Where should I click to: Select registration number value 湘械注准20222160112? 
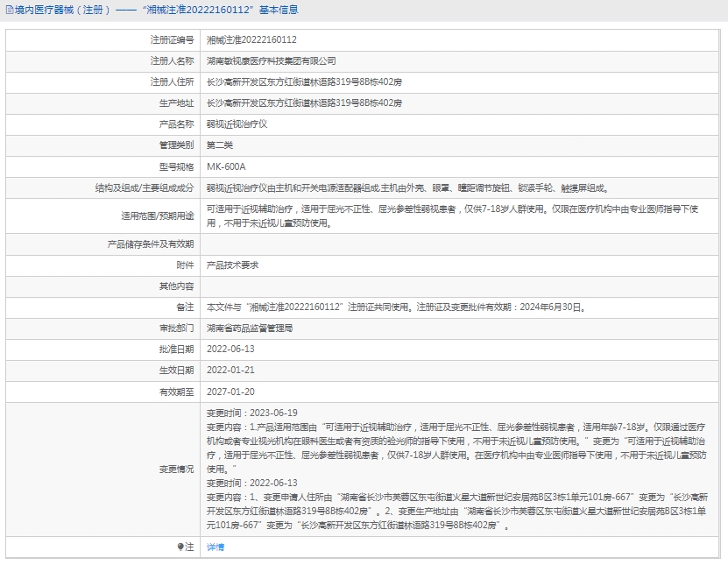tap(251, 40)
